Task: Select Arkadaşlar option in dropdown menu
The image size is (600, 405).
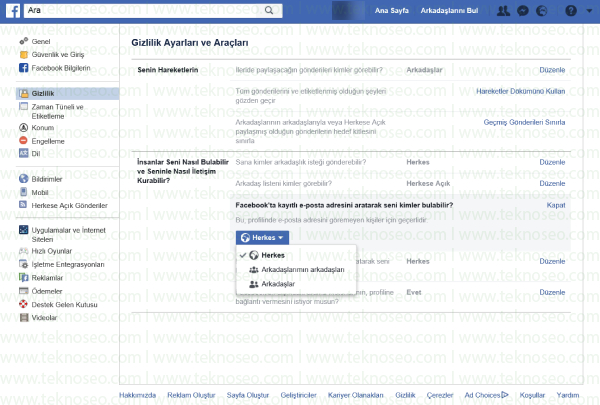Action: click(x=296, y=284)
